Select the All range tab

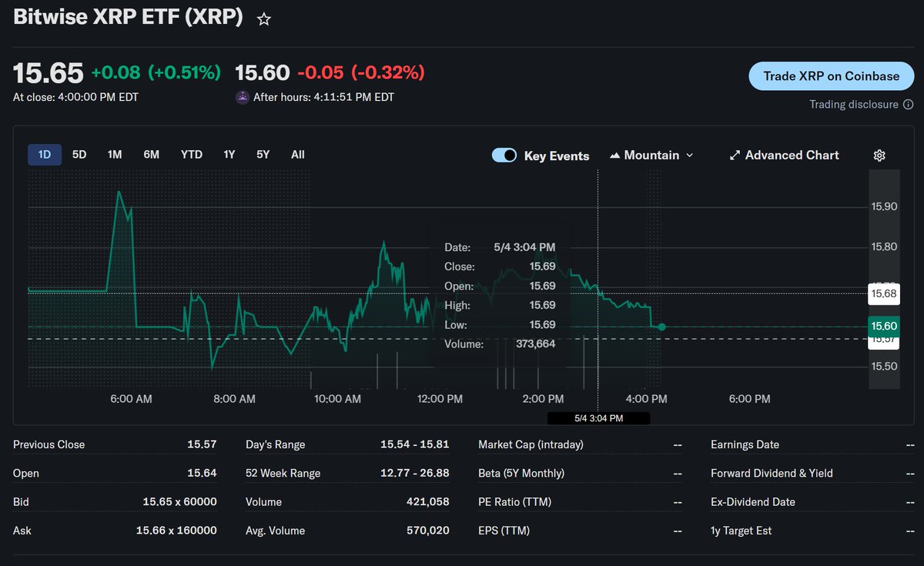click(298, 155)
